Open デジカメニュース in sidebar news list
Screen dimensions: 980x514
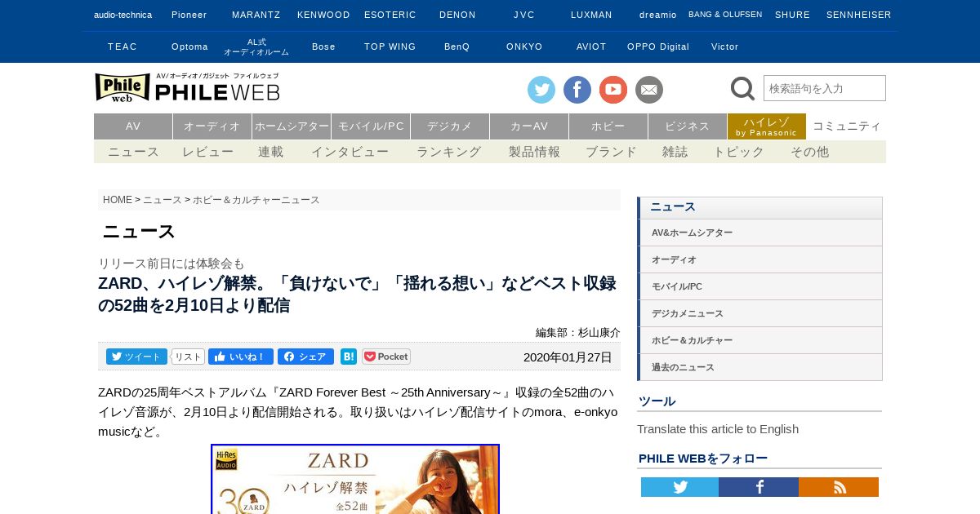click(759, 313)
